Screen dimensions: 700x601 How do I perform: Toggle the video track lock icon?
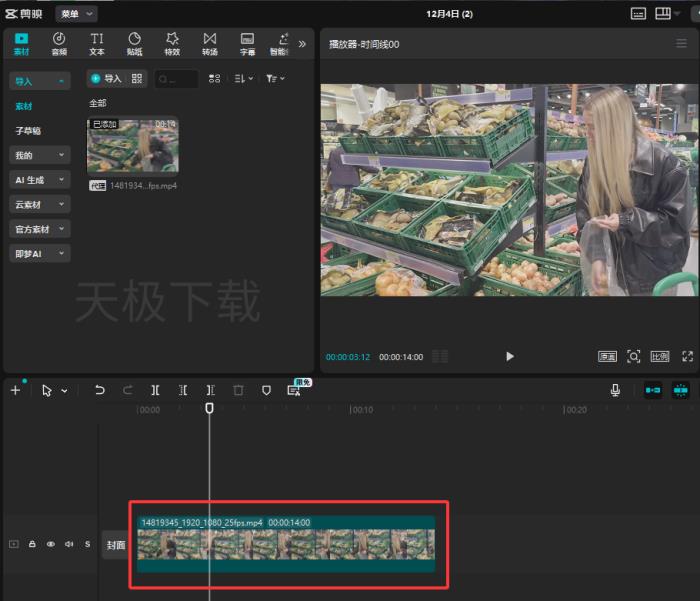click(32, 544)
